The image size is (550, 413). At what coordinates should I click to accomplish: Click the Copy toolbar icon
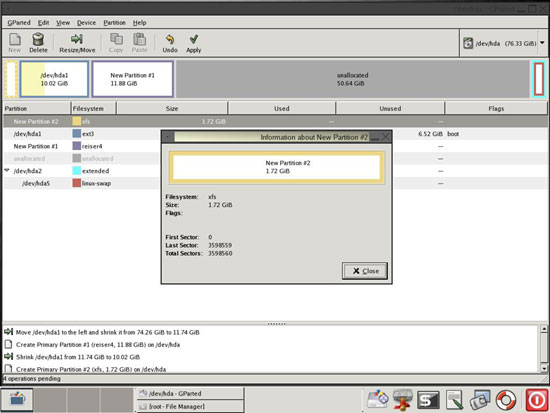116,43
